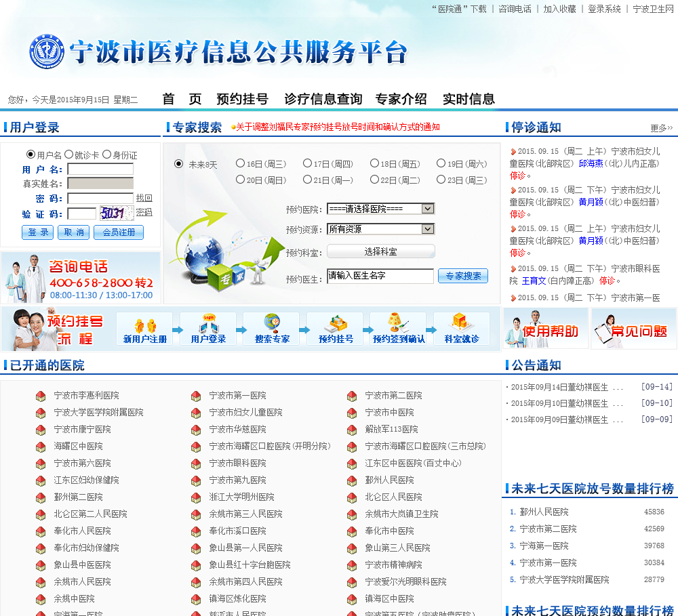
Task: Open the 登录系统 top link
Action: 604,9
